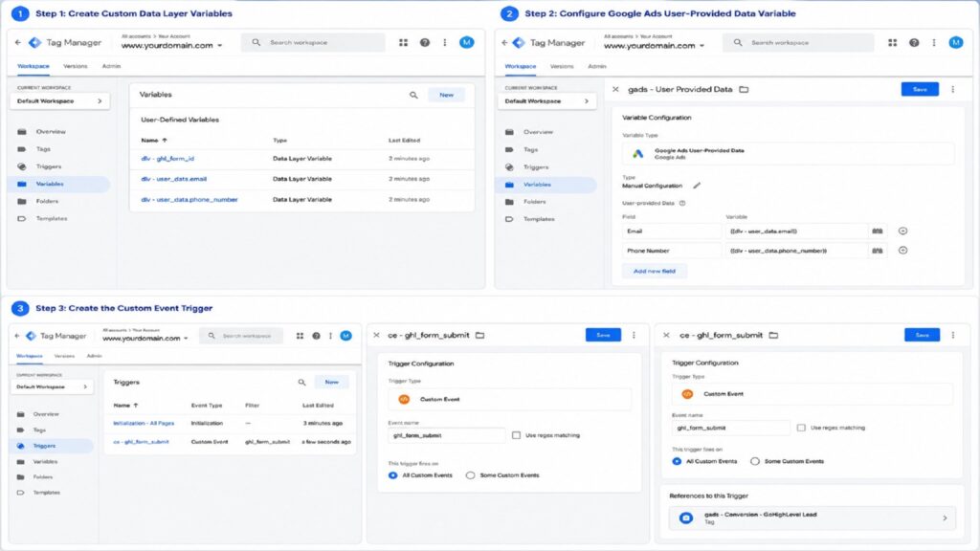Save the gads - User Provided Data variable
The image size is (980, 551).
pos(920,89)
